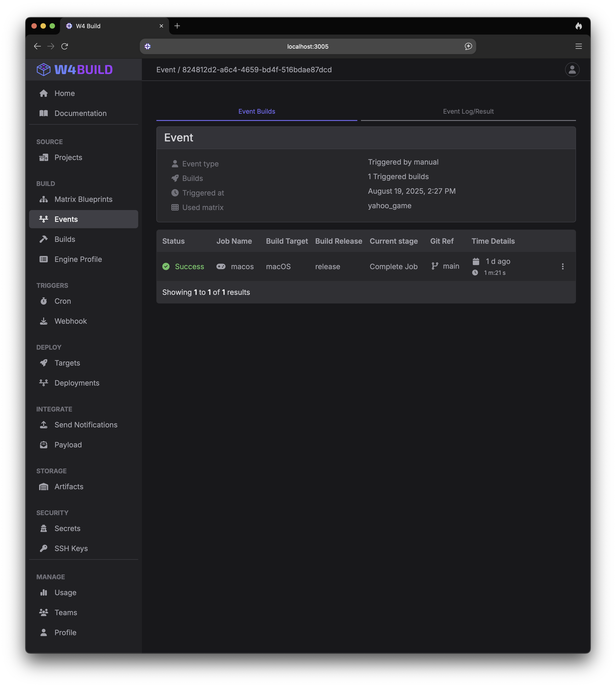The width and height of the screenshot is (616, 687).
Task: Click the Projects sidebar icon
Action: [44, 157]
